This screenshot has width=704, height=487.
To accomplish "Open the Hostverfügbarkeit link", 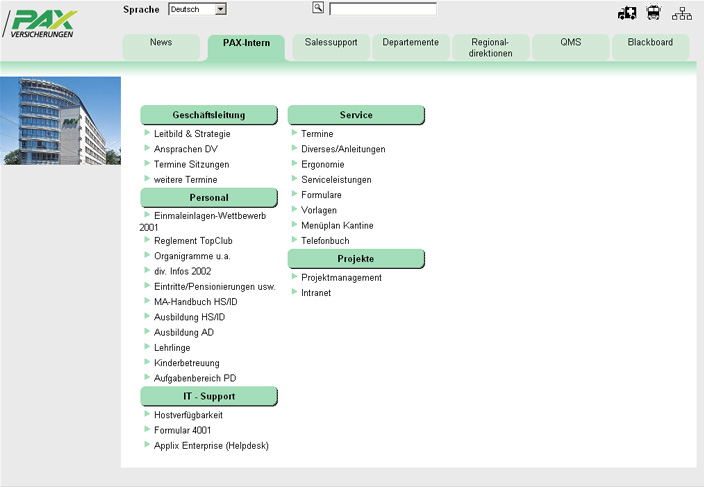I will [188, 415].
